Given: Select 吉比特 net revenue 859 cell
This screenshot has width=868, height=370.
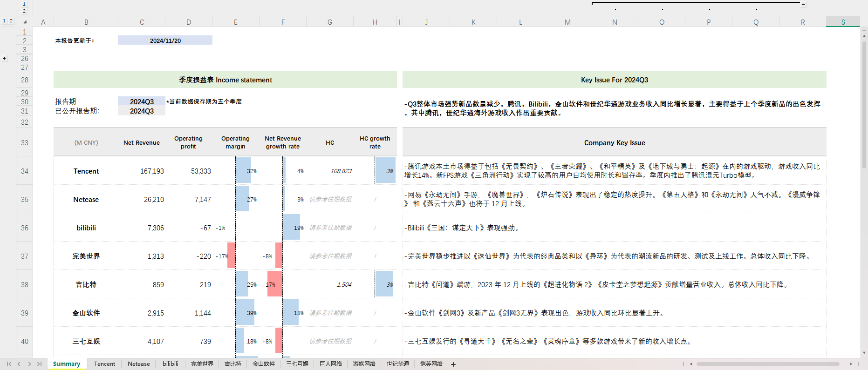Looking at the screenshot, I should point(142,284).
